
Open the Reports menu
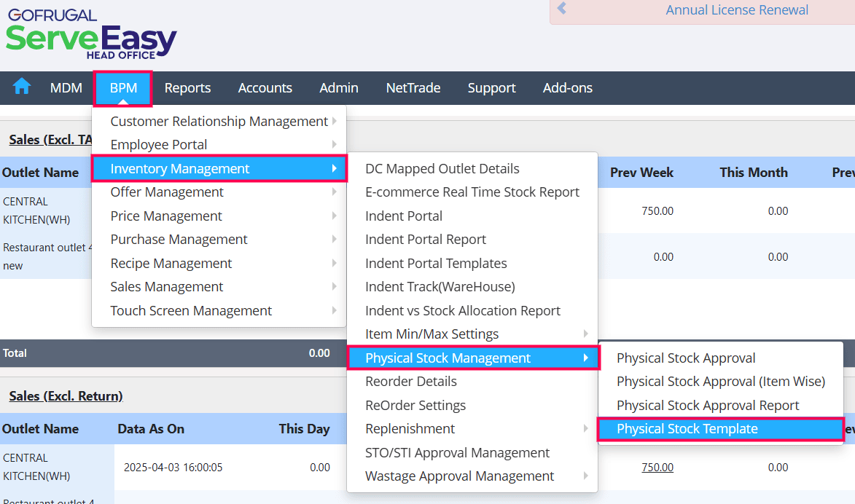click(x=187, y=88)
